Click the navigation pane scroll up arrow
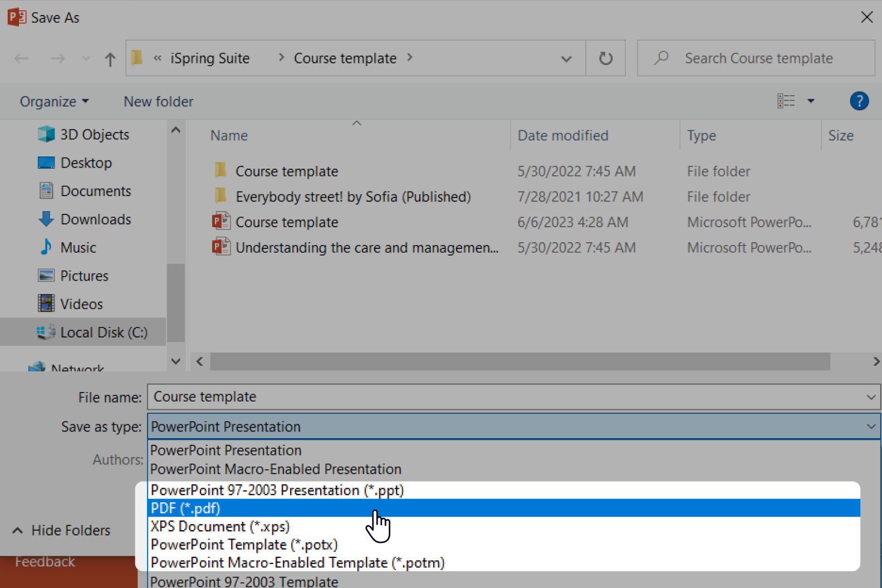The width and height of the screenshot is (882, 588). tap(176, 130)
